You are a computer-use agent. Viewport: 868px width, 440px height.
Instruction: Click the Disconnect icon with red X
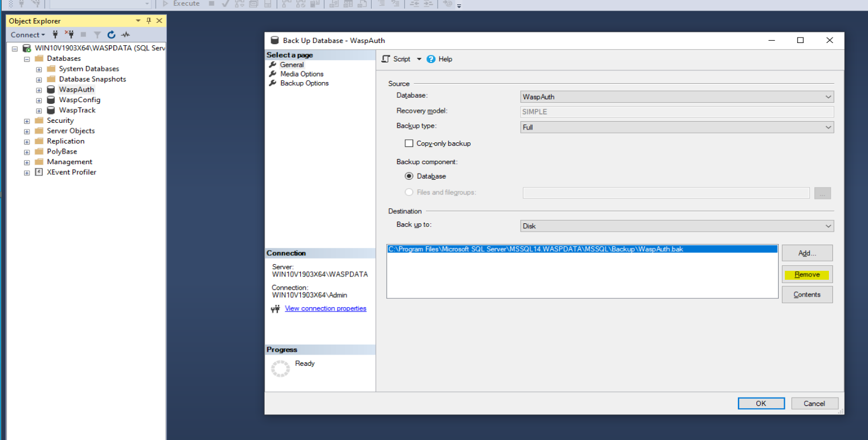pyautogui.click(x=69, y=35)
